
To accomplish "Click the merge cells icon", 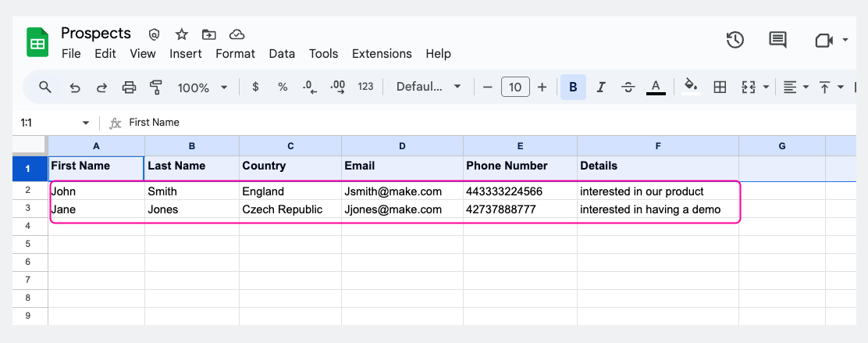I will click(749, 87).
